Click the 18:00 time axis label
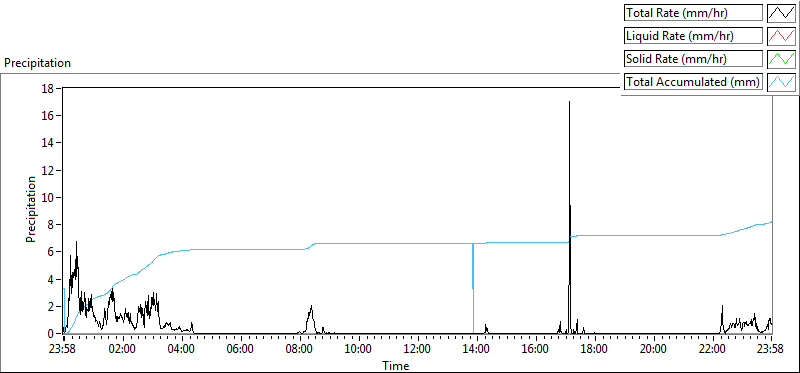 594,350
